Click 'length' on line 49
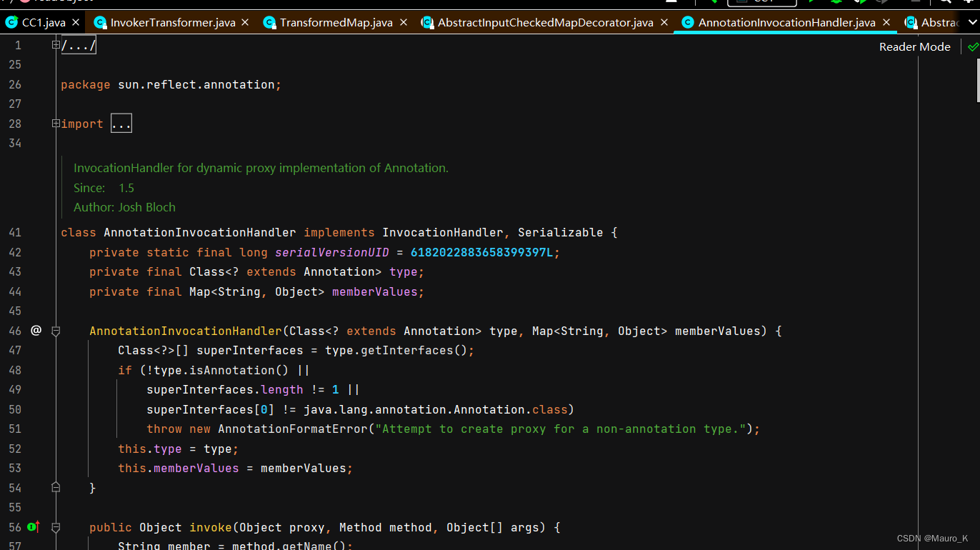Viewport: 980px width, 550px height. tap(282, 390)
